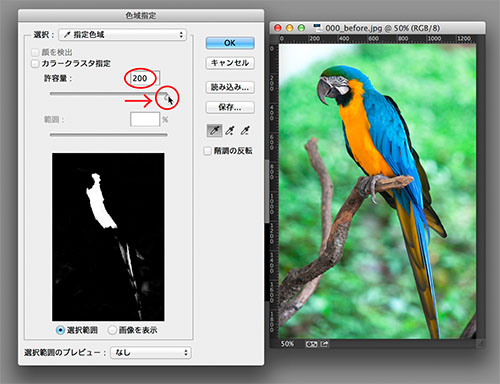Click the 保存... button
This screenshot has width=500, height=384.
(230, 107)
